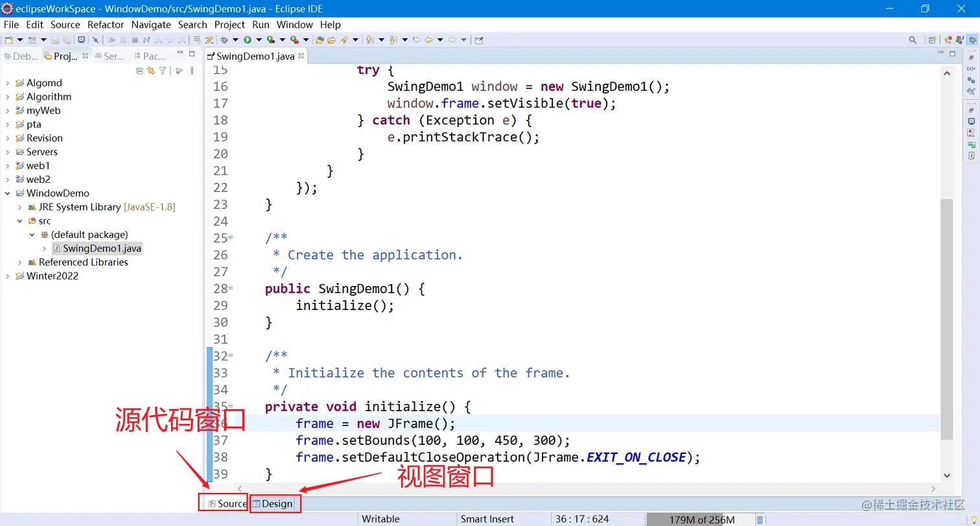Viewport: 980px width, 526px height.
Task: Collapse the src folder
Action: tap(20, 221)
